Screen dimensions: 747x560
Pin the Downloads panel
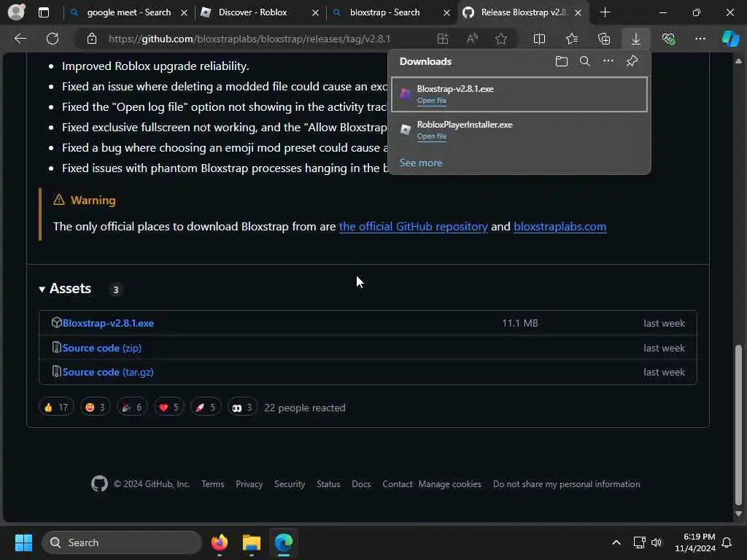pos(632,61)
